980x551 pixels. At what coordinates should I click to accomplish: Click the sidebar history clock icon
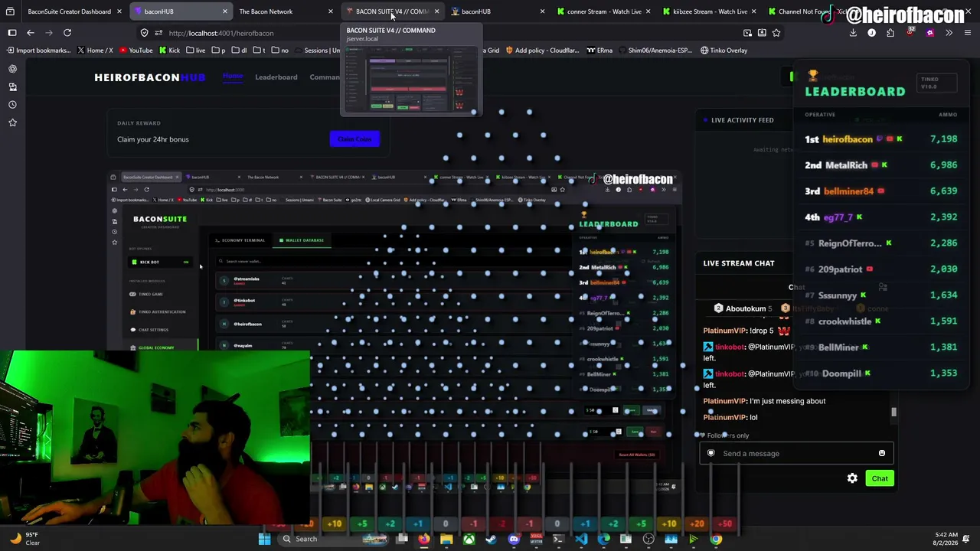pyautogui.click(x=12, y=105)
